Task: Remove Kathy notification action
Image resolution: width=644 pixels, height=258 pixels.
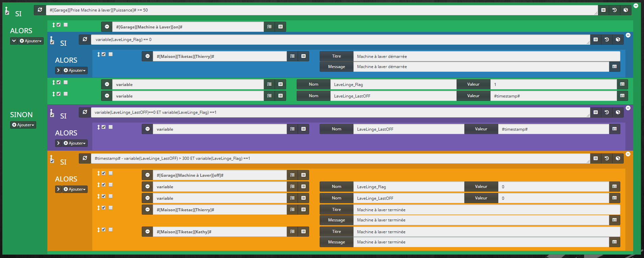Action: tap(147, 232)
